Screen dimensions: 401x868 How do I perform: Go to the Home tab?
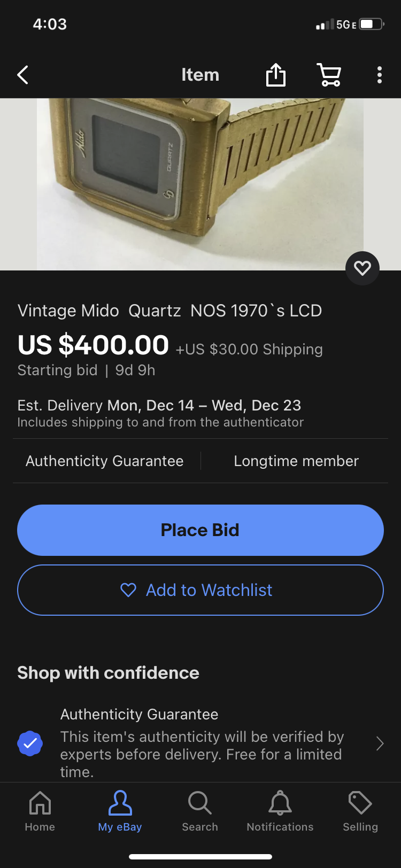click(x=40, y=811)
